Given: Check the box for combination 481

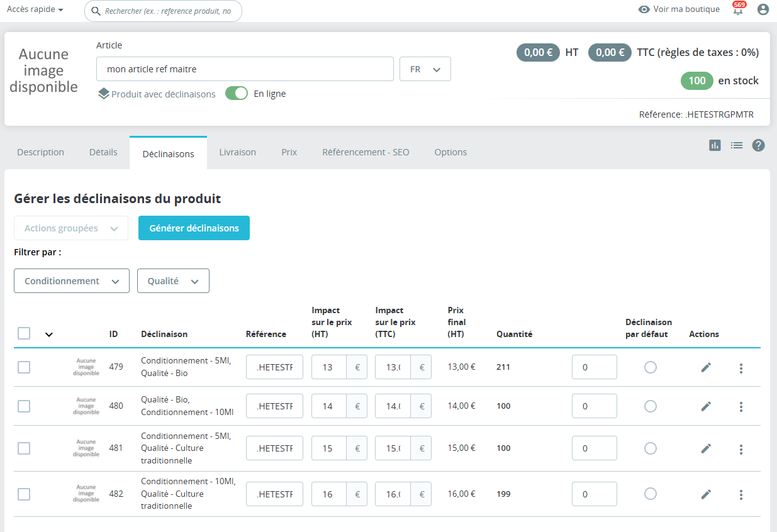Looking at the screenshot, I should 24,448.
